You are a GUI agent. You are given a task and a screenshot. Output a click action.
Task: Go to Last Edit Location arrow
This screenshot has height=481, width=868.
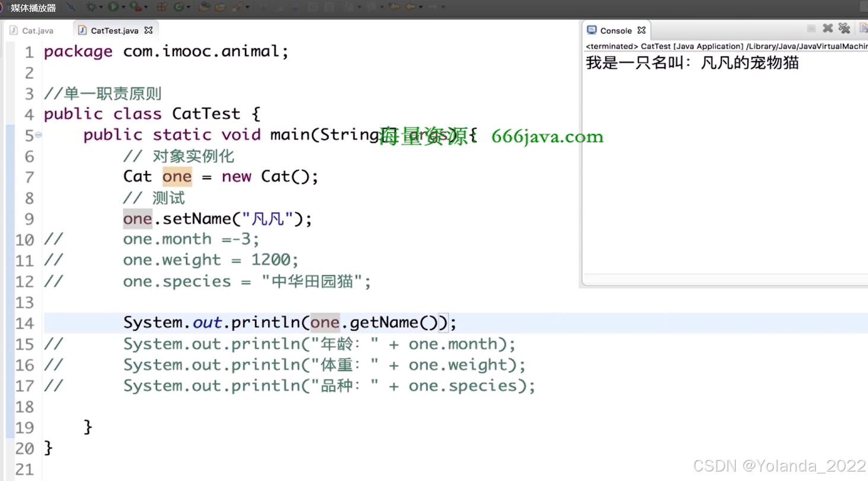[393, 7]
